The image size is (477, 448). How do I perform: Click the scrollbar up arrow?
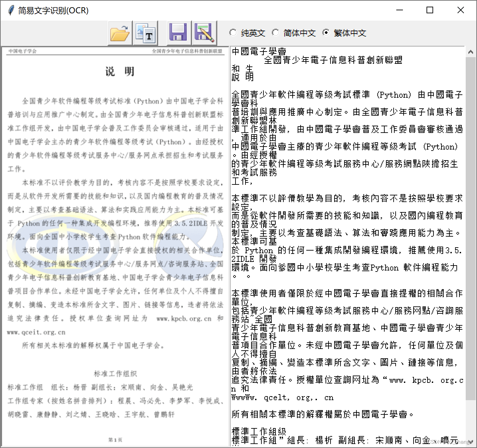[470, 52]
